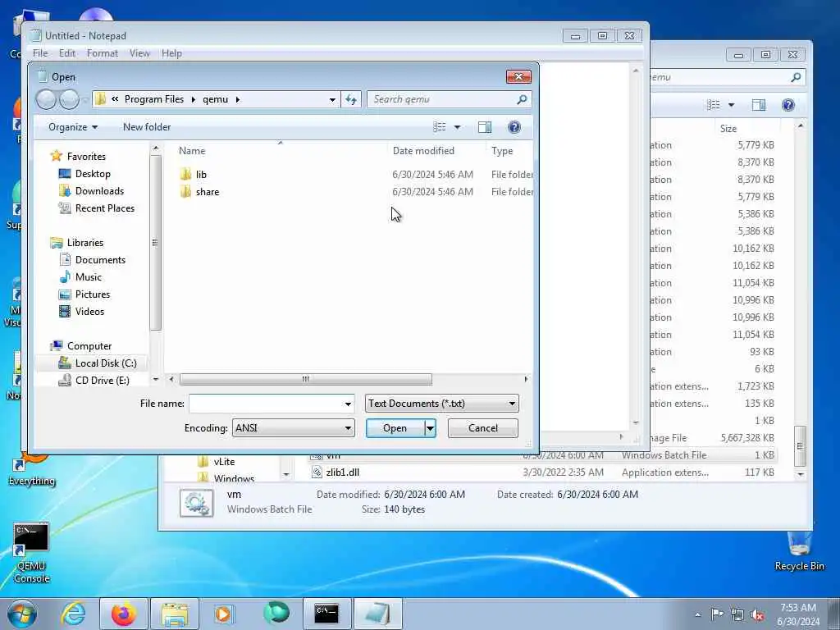Open the Notepad View menu
This screenshot has width=840, height=630.
click(x=139, y=53)
